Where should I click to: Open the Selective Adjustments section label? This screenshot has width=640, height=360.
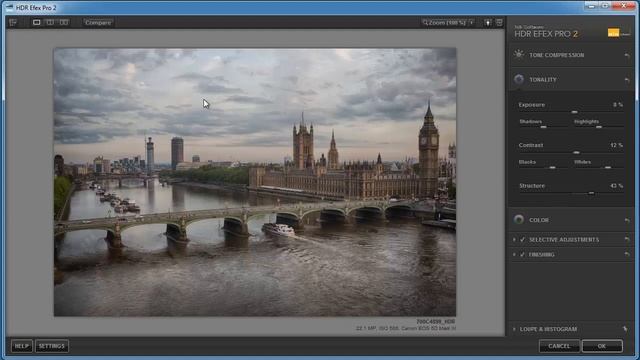[x=564, y=240]
